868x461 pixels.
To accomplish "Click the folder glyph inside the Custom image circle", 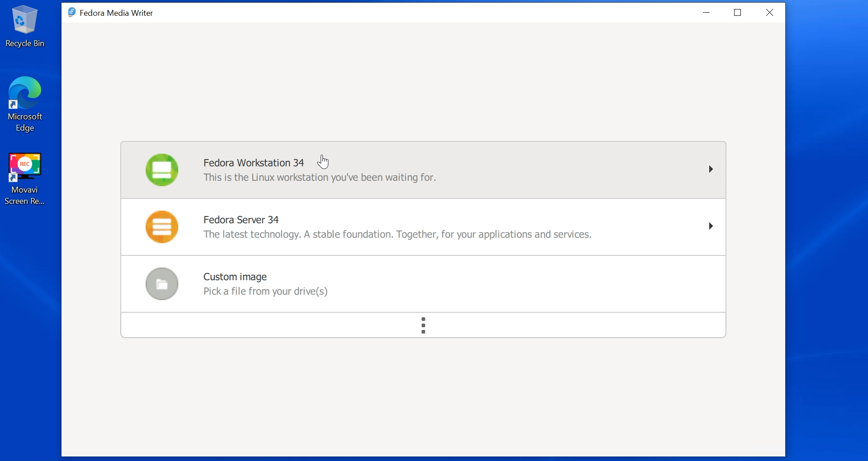I will pyautogui.click(x=162, y=284).
